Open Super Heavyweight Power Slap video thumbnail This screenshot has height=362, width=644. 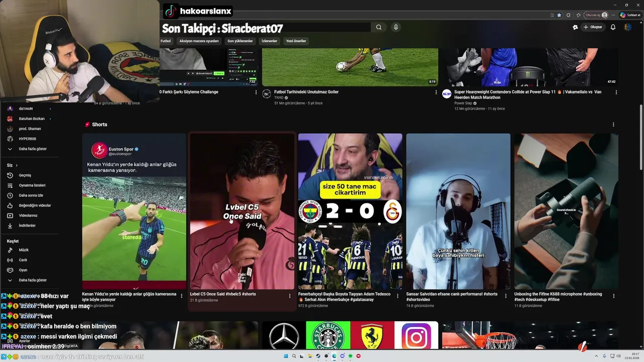coord(530,67)
